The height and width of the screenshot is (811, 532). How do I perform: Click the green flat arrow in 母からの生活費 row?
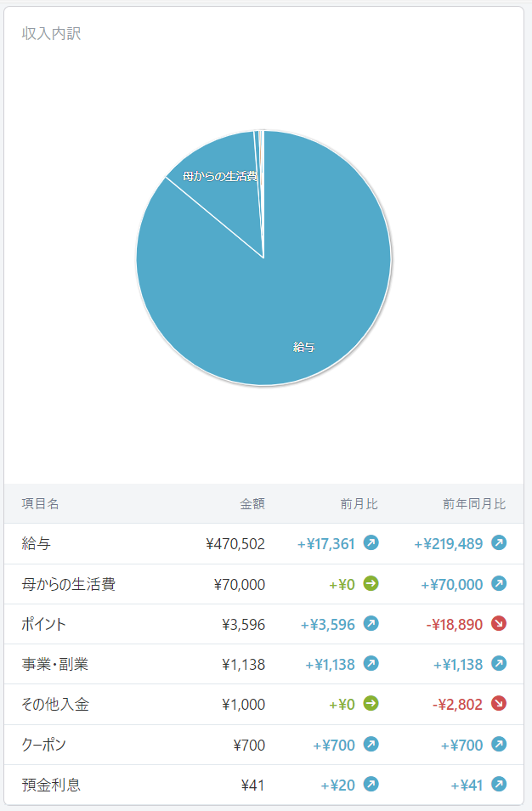[371, 583]
